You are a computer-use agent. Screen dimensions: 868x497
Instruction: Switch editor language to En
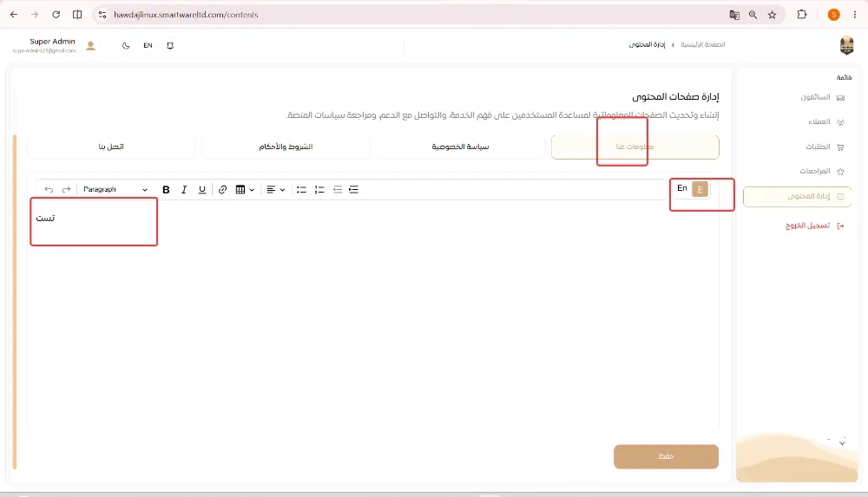(x=682, y=188)
